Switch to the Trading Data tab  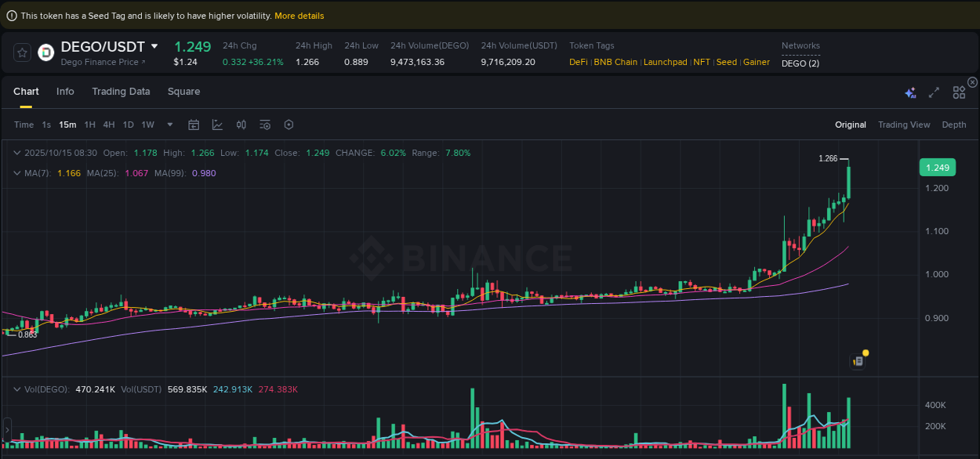(x=121, y=92)
